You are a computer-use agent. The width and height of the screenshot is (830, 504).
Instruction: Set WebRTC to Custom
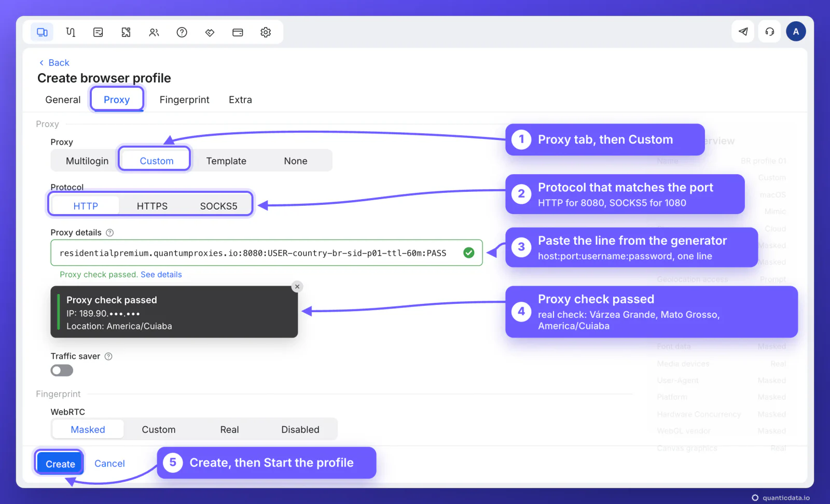[159, 429]
